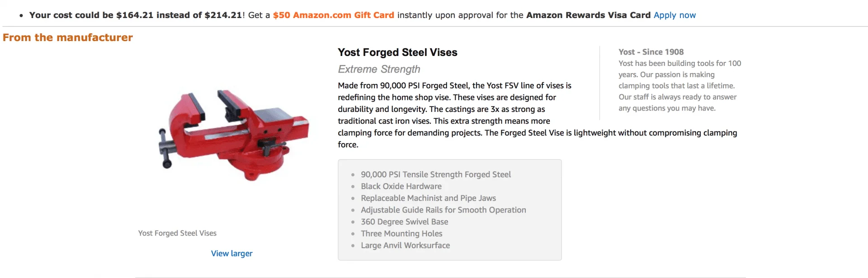Click the red Yost vise image
Screen dimensions: 868x278
233,135
